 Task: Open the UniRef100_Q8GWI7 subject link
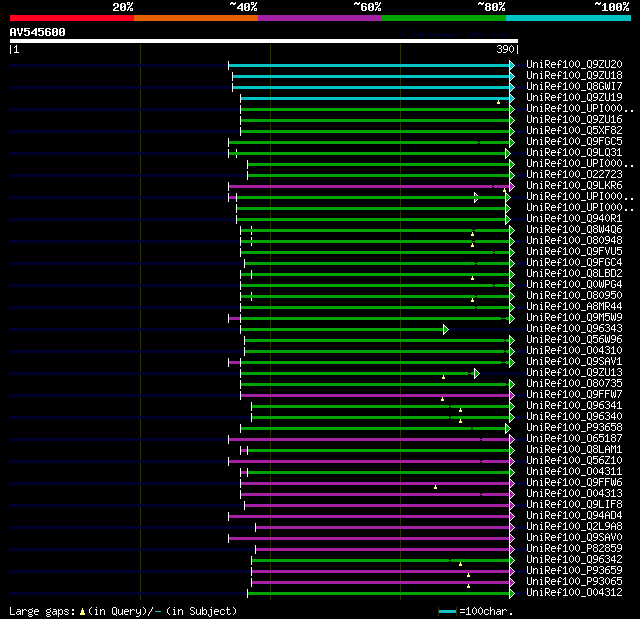coord(574,87)
